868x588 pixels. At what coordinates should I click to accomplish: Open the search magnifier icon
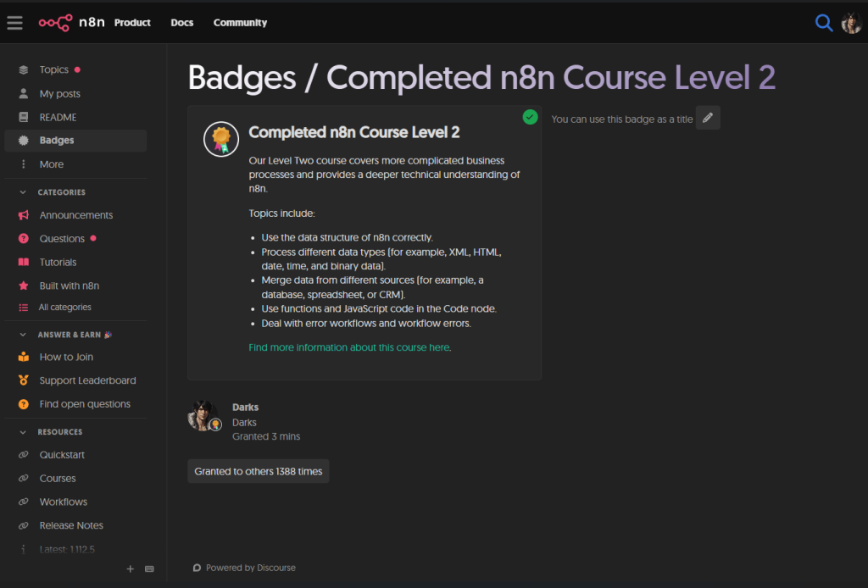tap(823, 23)
